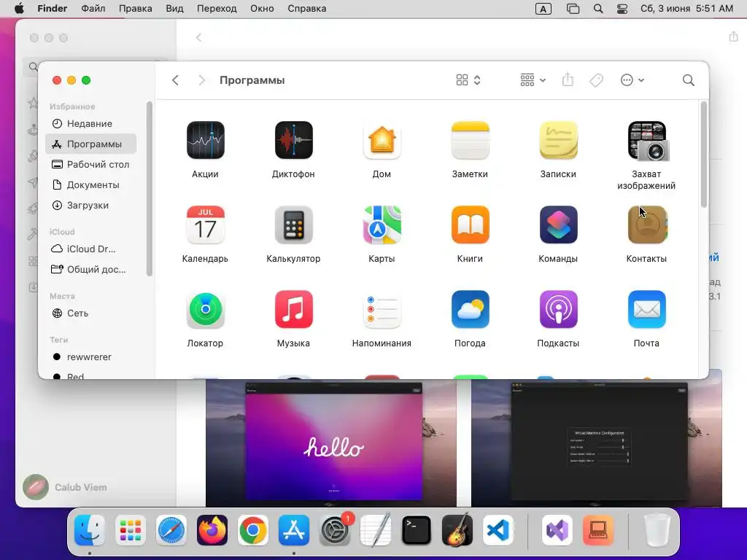The height and width of the screenshot is (560, 747).
Task: Launch the Музыка music app
Action: [293, 309]
